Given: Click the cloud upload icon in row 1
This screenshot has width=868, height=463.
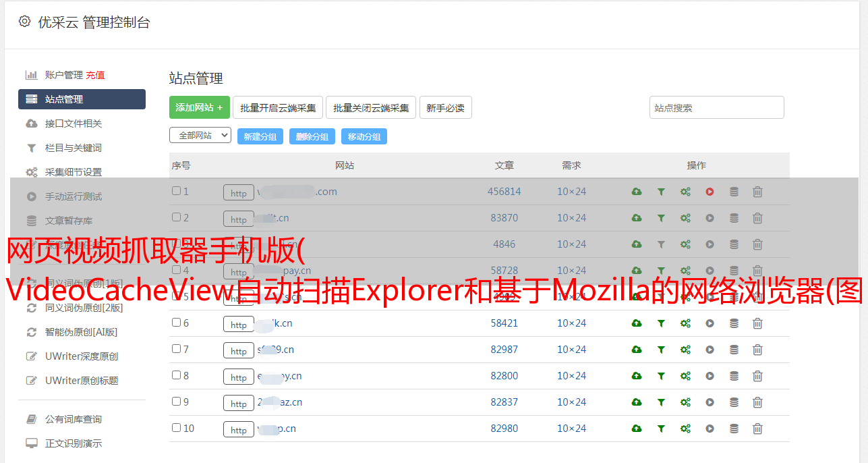Looking at the screenshot, I should click(637, 192).
